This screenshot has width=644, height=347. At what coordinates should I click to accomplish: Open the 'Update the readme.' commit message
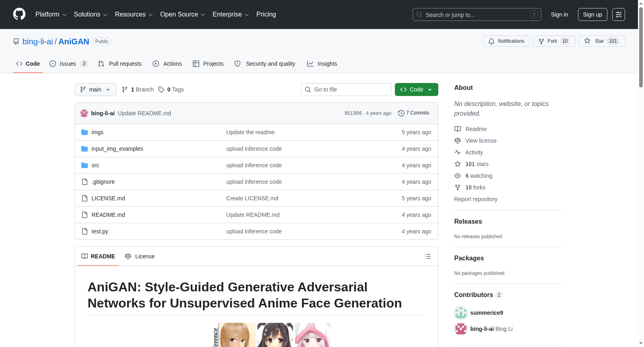251,132
